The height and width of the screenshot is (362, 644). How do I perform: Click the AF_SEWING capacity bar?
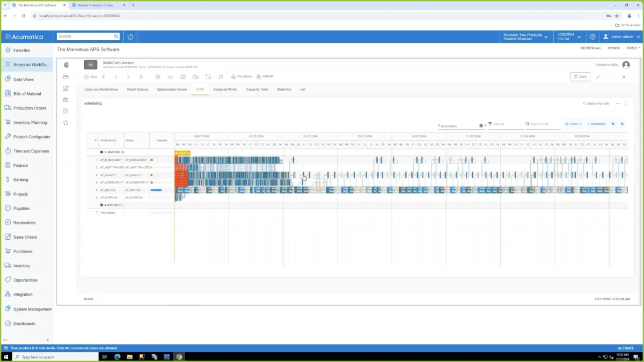(156, 190)
